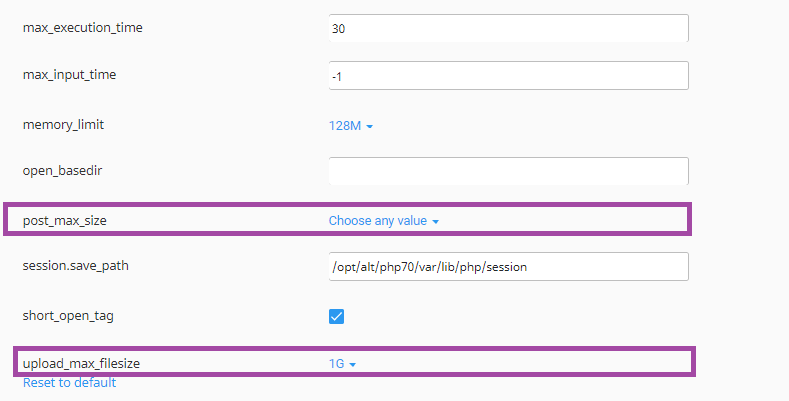Open the 'Choose any value' dropdown
789x401 pixels.
(x=384, y=220)
